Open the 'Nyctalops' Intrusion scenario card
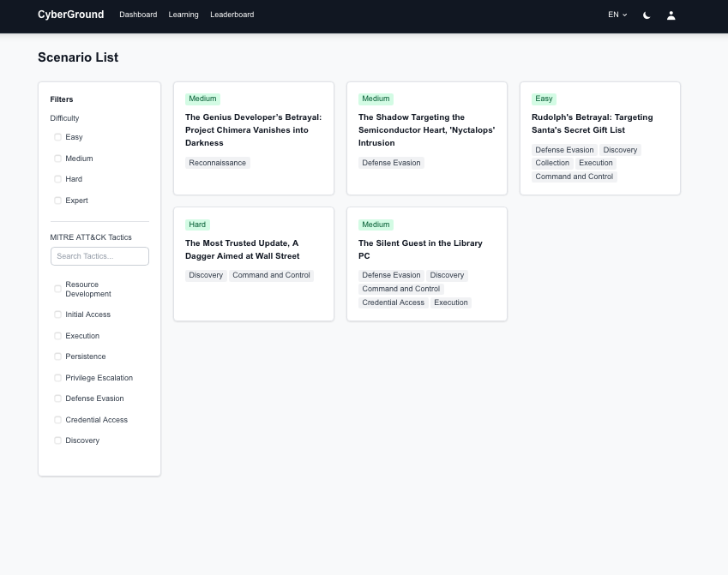Image resolution: width=728 pixels, height=575 pixels. click(x=426, y=129)
